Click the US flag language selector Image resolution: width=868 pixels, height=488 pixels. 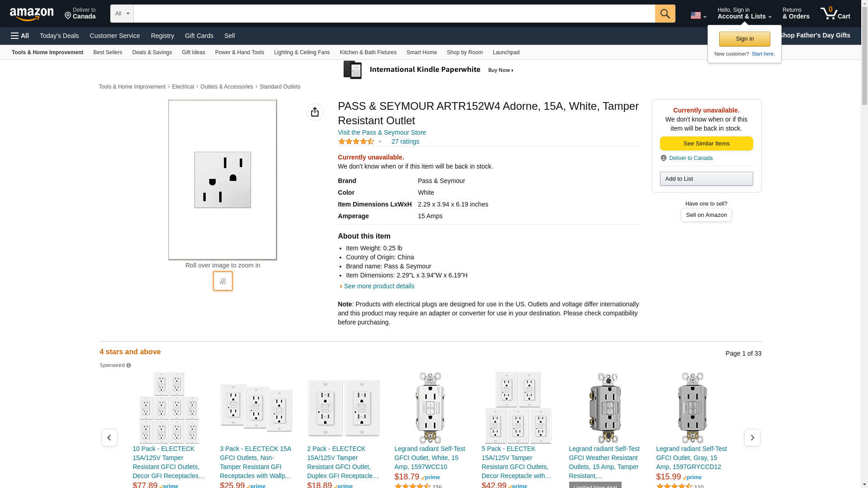click(x=698, y=15)
